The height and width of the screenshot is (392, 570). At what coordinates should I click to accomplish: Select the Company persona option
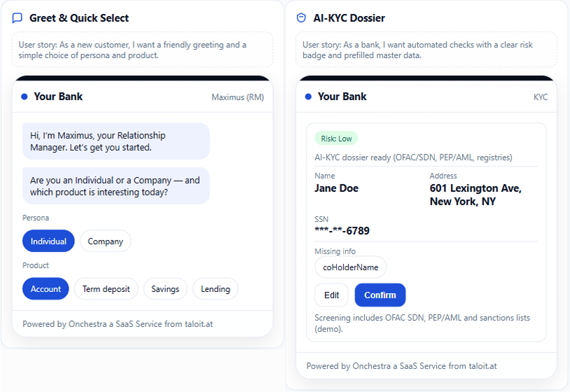click(x=105, y=241)
